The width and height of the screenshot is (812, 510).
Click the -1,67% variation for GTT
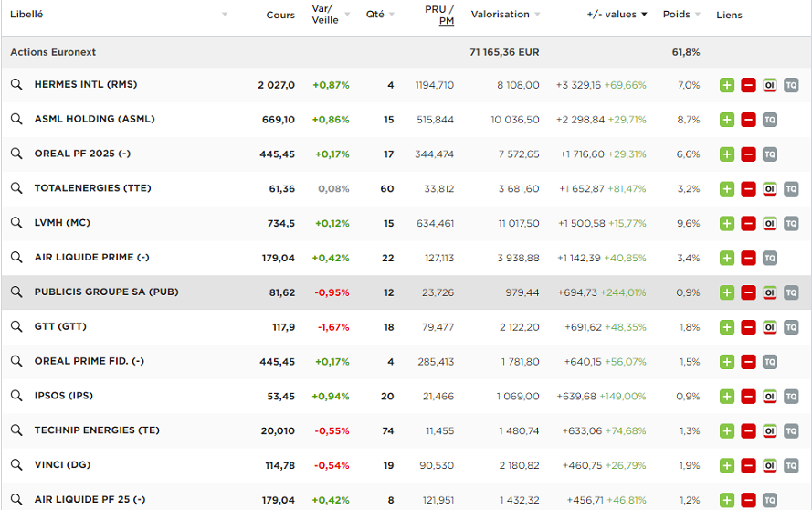333,327
